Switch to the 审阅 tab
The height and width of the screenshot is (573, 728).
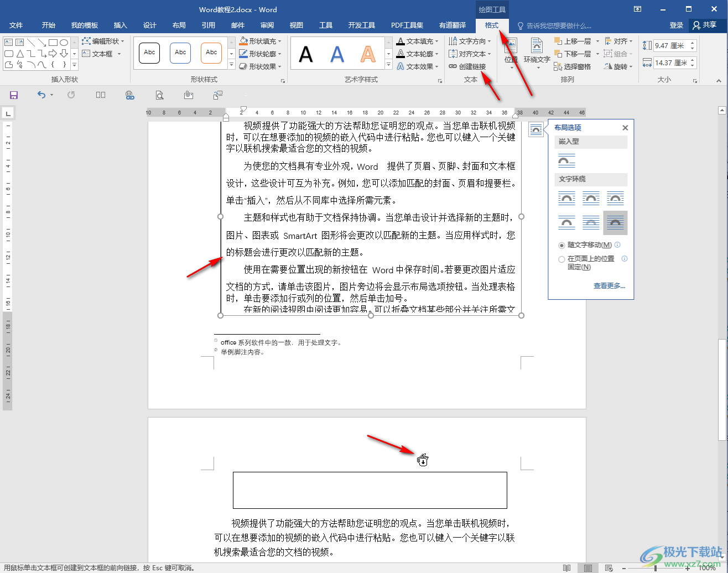267,25
